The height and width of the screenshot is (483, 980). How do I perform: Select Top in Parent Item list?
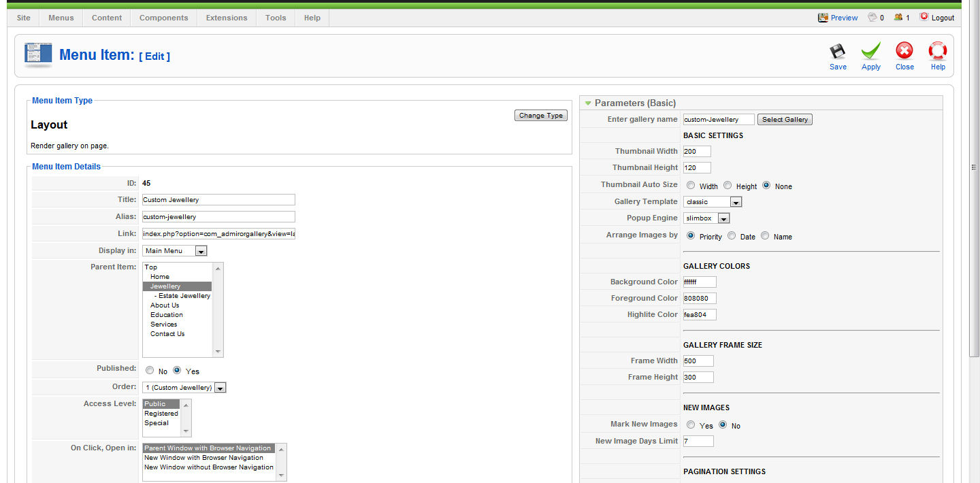177,267
